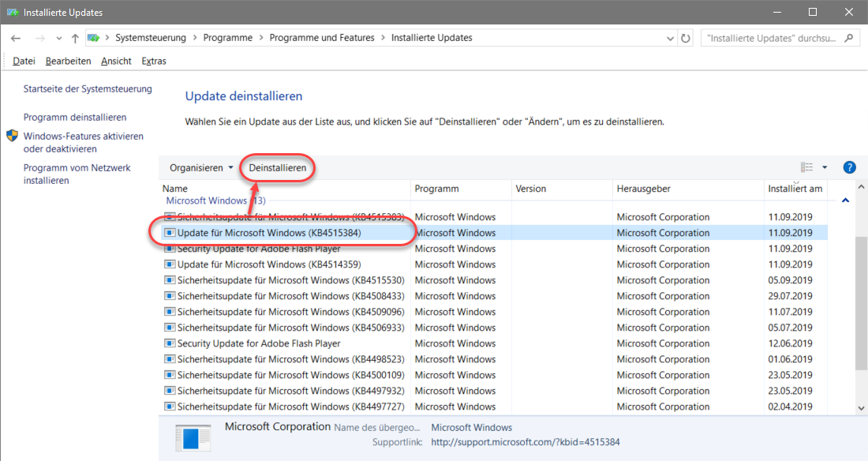Click the view options icon in toolbar

[806, 167]
